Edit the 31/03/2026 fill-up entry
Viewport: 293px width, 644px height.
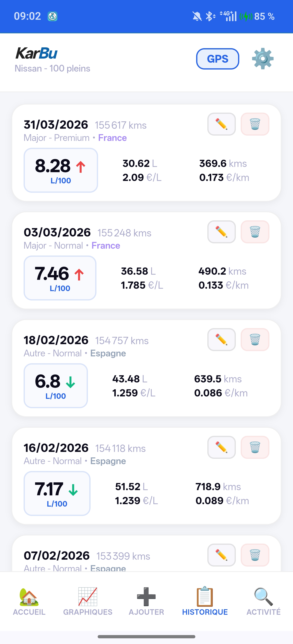[221, 124]
